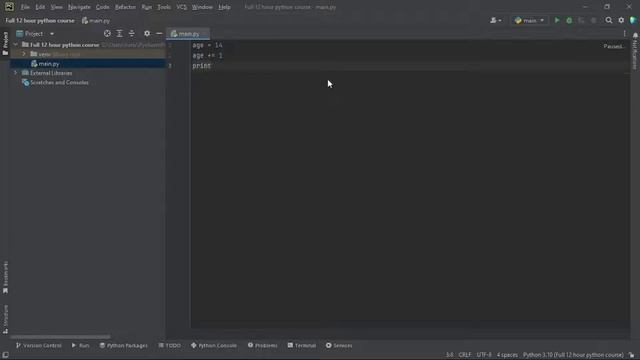Expand External Libraries node

click(x=16, y=73)
